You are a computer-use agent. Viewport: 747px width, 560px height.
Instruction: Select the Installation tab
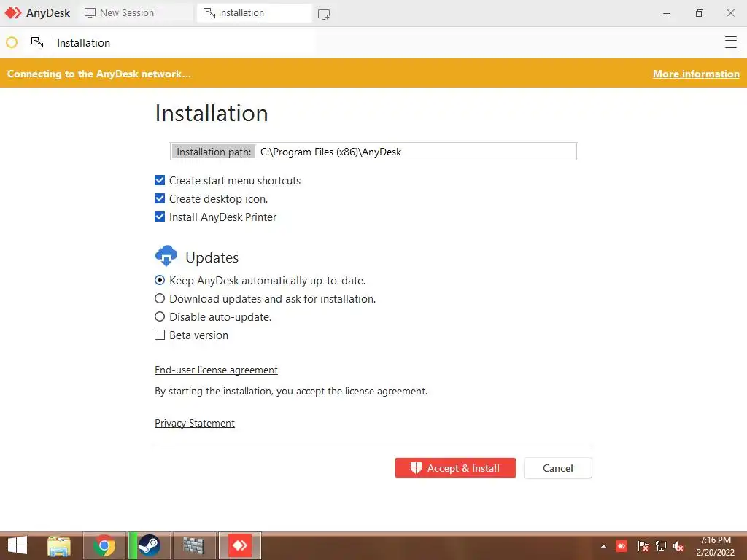[x=255, y=13]
